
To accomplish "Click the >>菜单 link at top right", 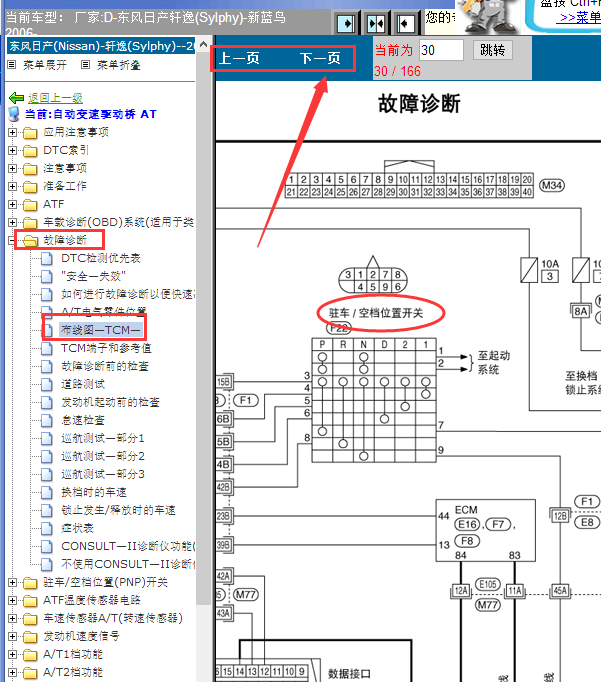I will pos(580,18).
